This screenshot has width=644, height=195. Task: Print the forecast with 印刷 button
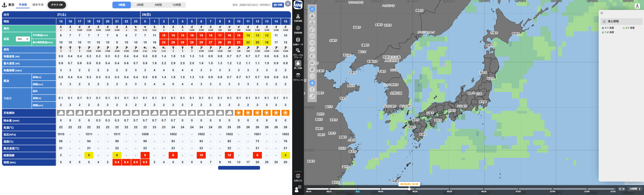[x=278, y=5]
